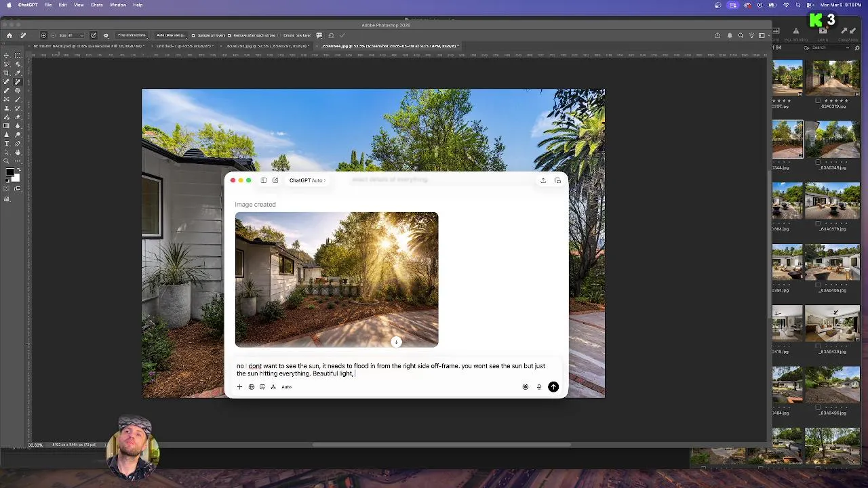Select the Zoom tool in toolbar
Screen dimensions: 868x488
tap(7, 161)
